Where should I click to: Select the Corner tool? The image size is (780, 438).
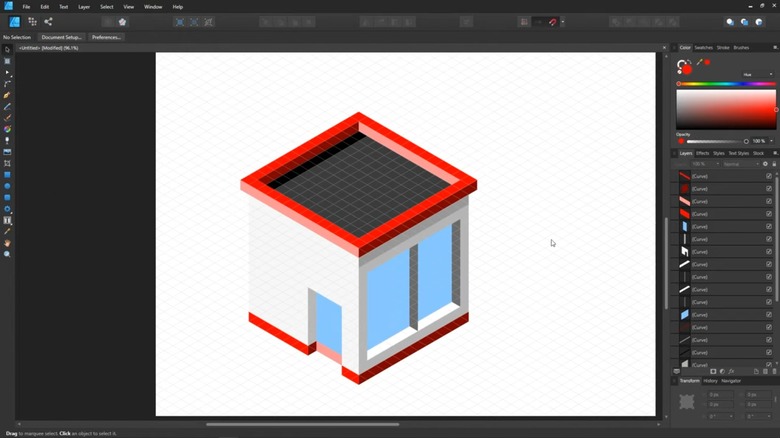coord(7,84)
